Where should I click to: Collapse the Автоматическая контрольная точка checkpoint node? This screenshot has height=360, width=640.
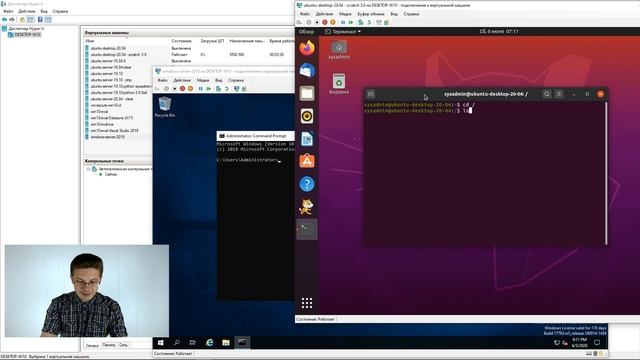pos(89,169)
